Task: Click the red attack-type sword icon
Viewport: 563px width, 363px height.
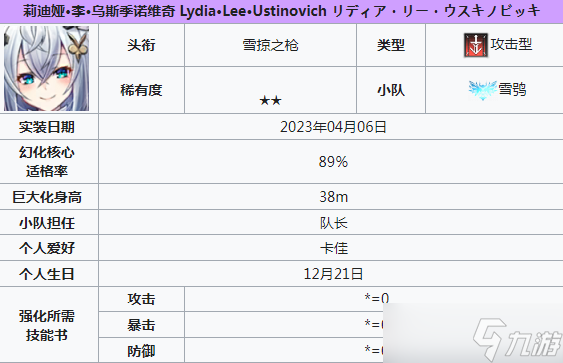Action: click(x=476, y=45)
